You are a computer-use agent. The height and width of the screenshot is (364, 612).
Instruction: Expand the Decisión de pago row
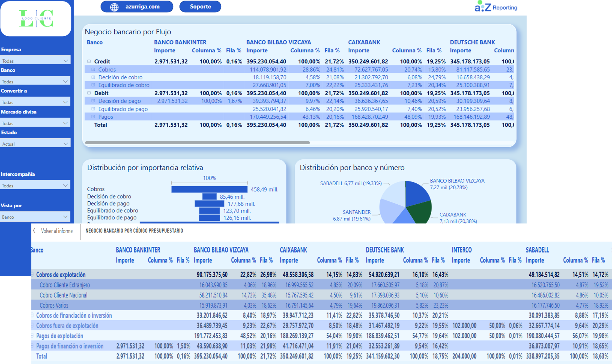pos(93,101)
